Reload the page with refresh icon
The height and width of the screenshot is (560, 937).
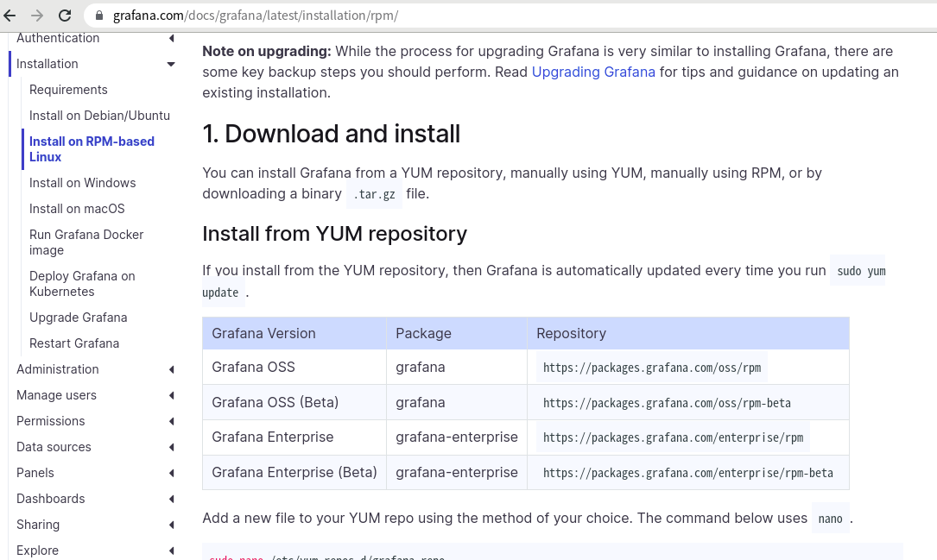pyautogui.click(x=65, y=16)
